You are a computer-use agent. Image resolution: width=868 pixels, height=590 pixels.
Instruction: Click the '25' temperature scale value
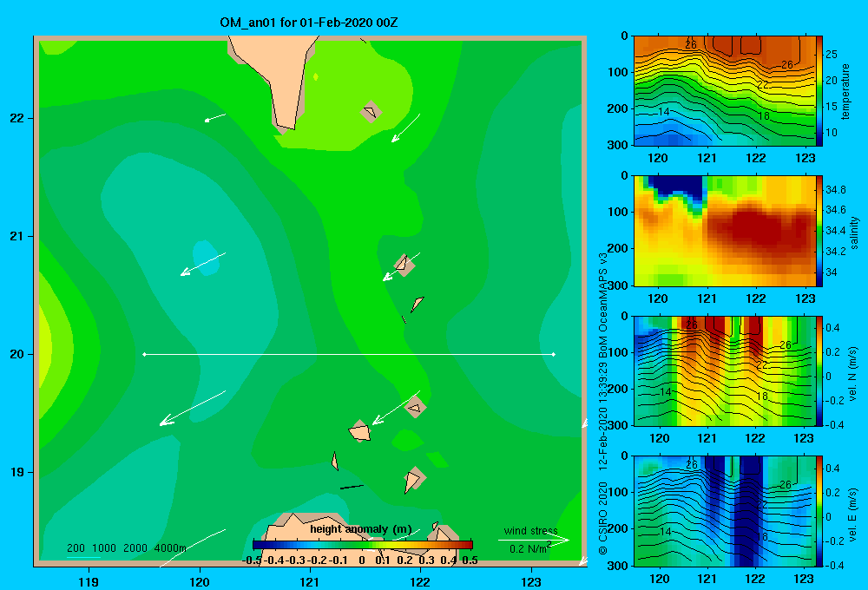tap(832, 55)
